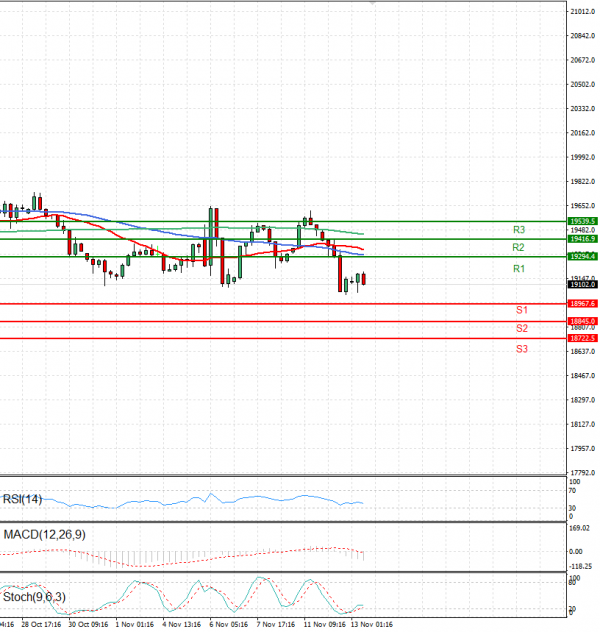Click the MACD 169.02 scale value
This screenshot has height=632, width=600.
pyautogui.click(x=579, y=528)
